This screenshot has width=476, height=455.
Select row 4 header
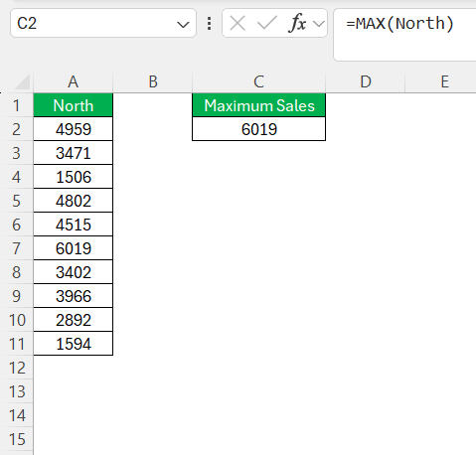click(x=17, y=177)
